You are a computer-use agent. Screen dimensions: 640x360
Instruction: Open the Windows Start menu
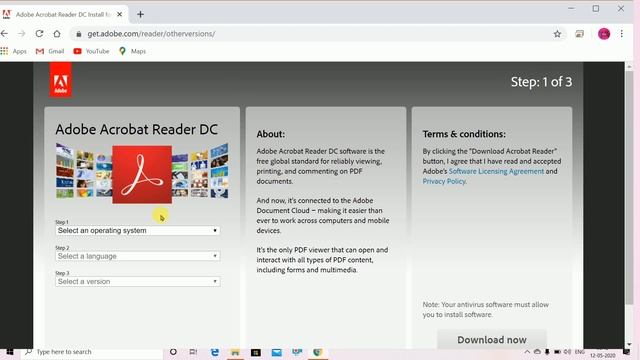[x=9, y=352]
